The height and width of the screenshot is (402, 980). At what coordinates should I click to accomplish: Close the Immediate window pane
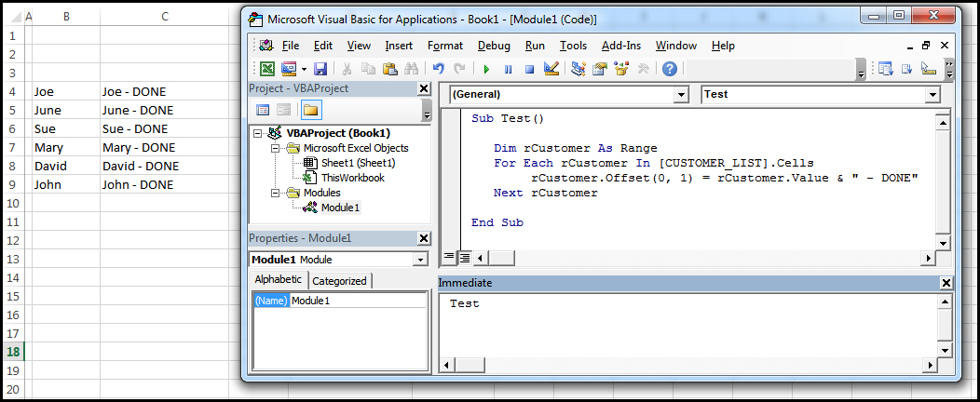[946, 283]
